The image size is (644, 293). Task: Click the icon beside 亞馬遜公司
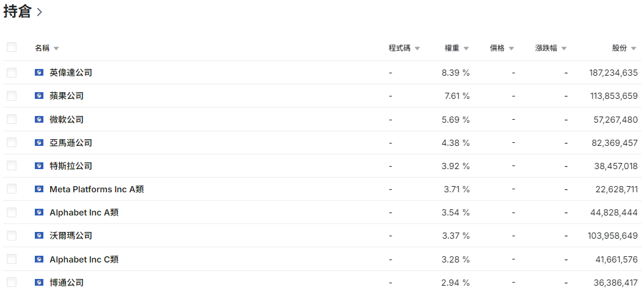click(39, 143)
